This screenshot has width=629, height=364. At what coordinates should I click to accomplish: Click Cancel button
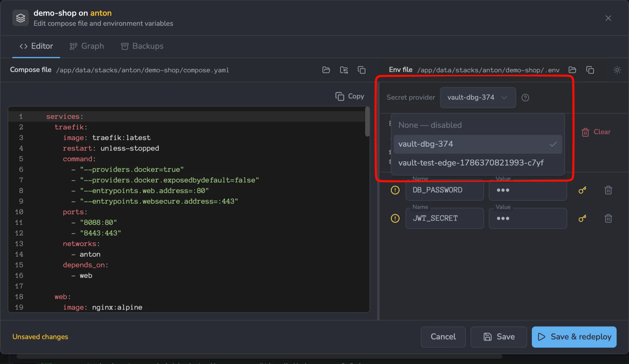[443, 337]
